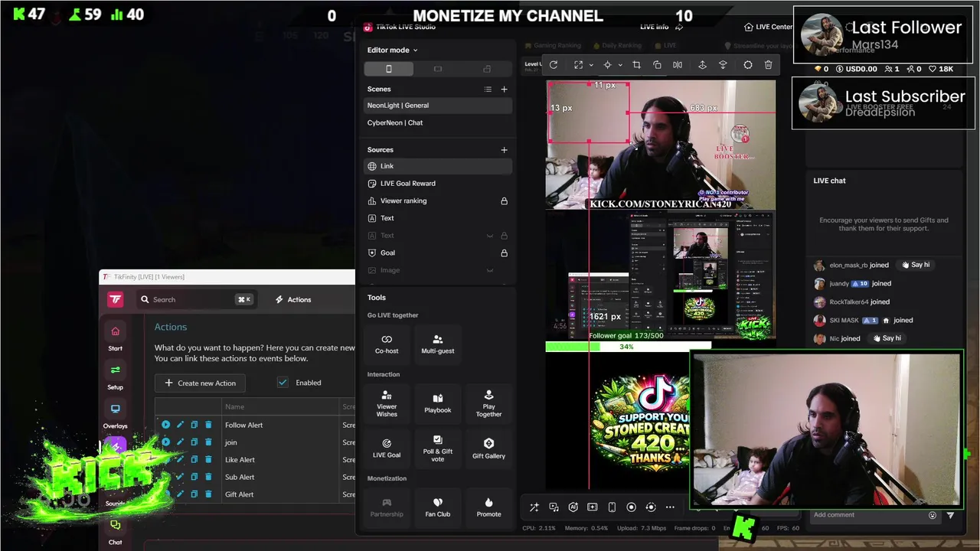Select landscape layout icon in editor mode

(438, 69)
